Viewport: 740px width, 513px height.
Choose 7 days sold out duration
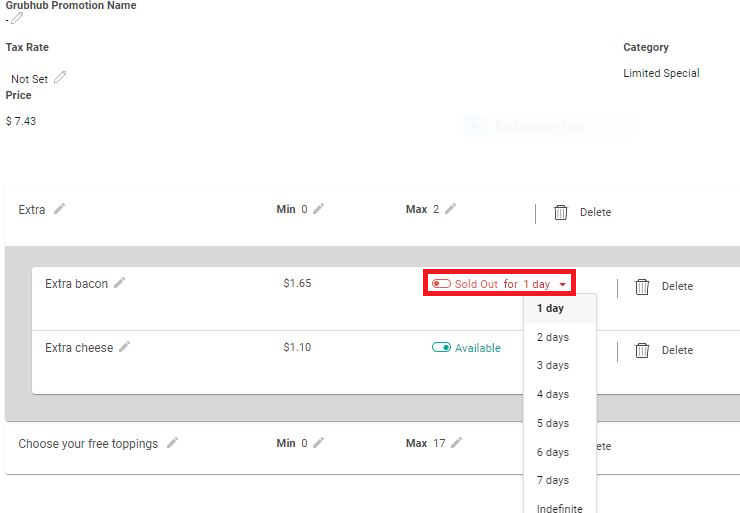coord(553,481)
